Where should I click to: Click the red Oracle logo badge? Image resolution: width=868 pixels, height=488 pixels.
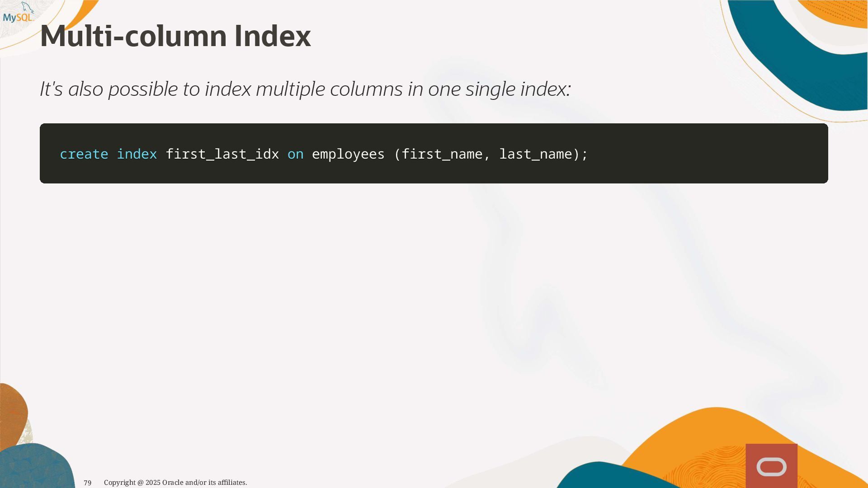771,466
